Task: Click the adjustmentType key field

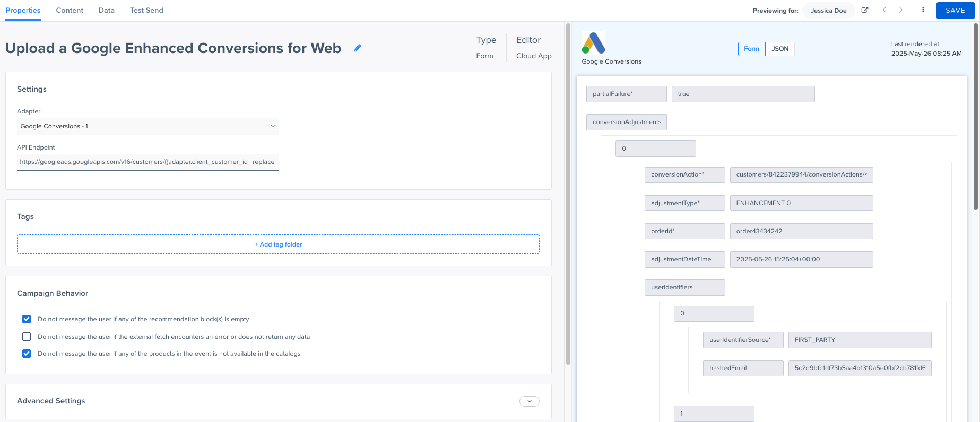Action: [x=684, y=203]
